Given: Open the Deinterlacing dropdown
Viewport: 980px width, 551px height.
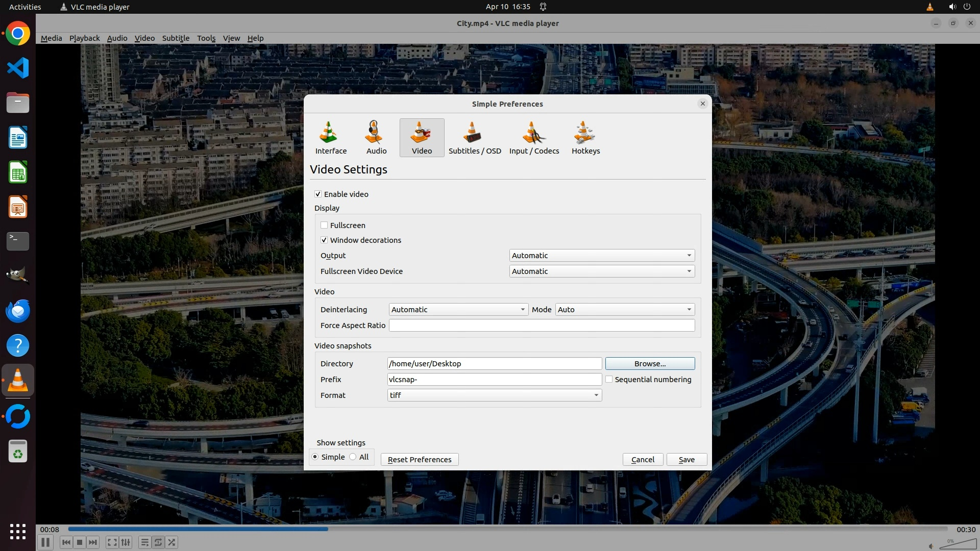Looking at the screenshot, I should tap(458, 309).
